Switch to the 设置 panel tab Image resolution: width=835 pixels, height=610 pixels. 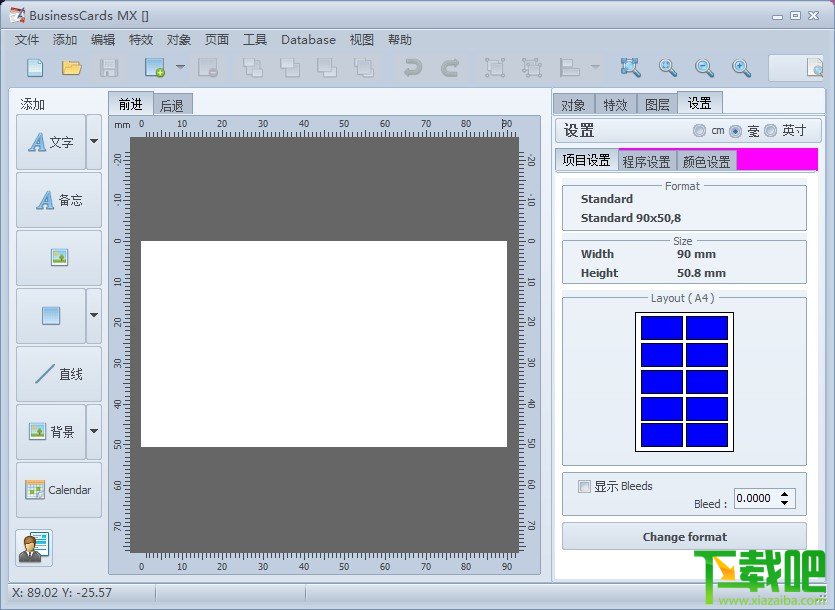700,102
